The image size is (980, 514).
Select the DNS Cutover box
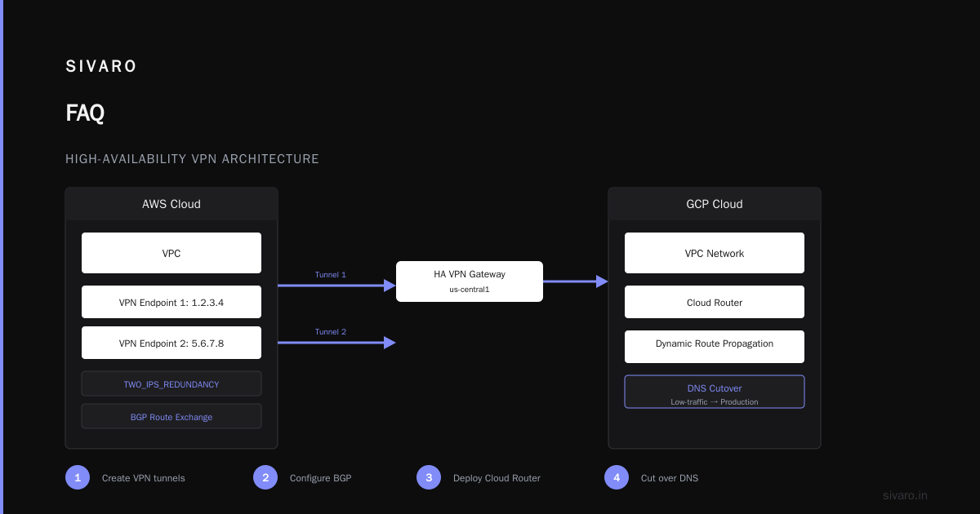point(715,392)
